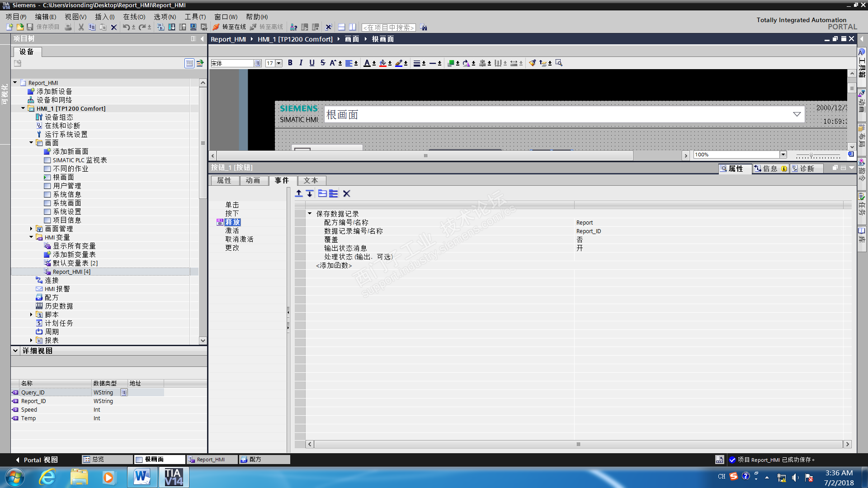Collapse the 保存数据记录 function entry
The image size is (868, 488).
[x=310, y=214]
